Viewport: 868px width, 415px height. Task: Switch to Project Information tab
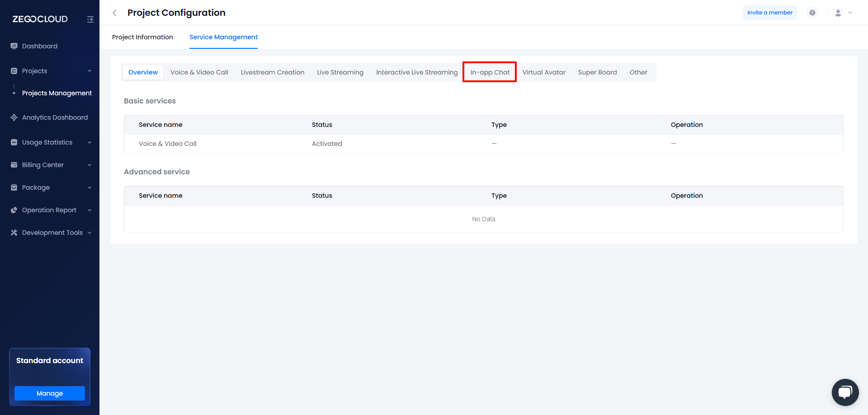(142, 37)
